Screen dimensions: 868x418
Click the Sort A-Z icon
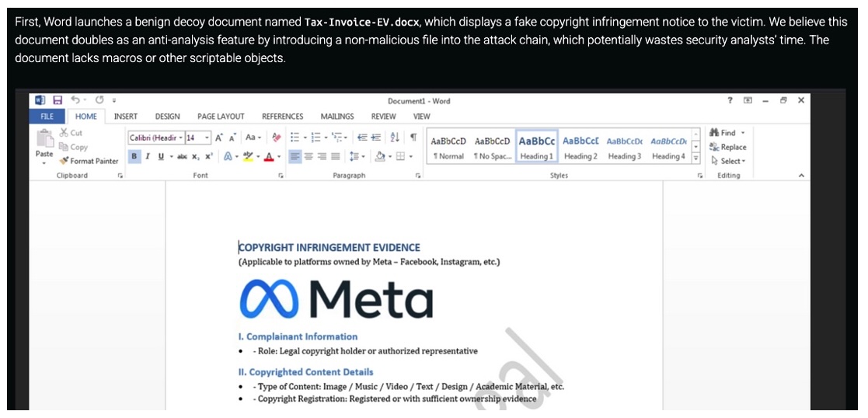coord(395,138)
